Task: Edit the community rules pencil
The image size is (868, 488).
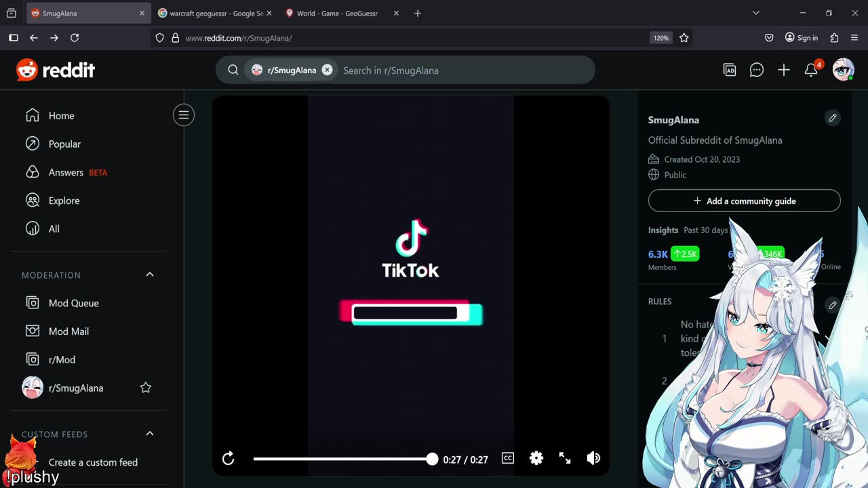Action: pos(833,305)
